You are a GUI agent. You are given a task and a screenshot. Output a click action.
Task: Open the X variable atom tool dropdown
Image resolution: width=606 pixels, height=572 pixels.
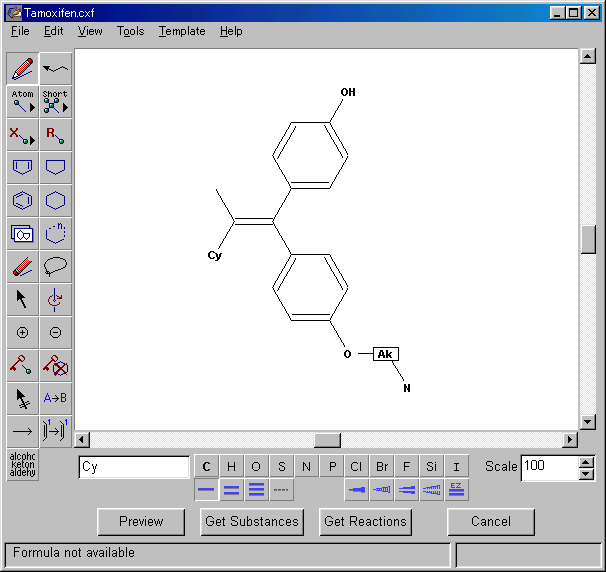point(22,134)
